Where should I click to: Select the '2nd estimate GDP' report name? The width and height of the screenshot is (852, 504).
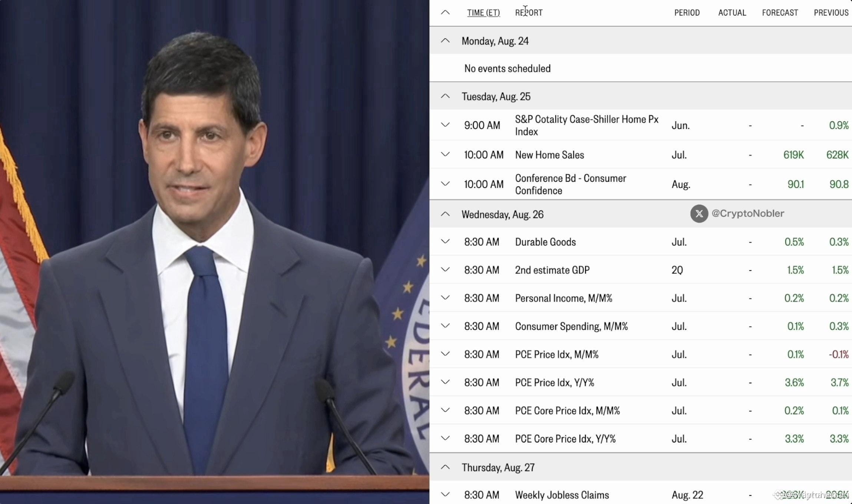[x=552, y=270]
